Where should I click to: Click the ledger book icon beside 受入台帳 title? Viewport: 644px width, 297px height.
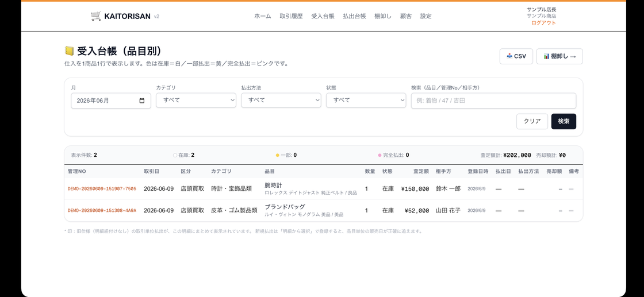[70, 51]
